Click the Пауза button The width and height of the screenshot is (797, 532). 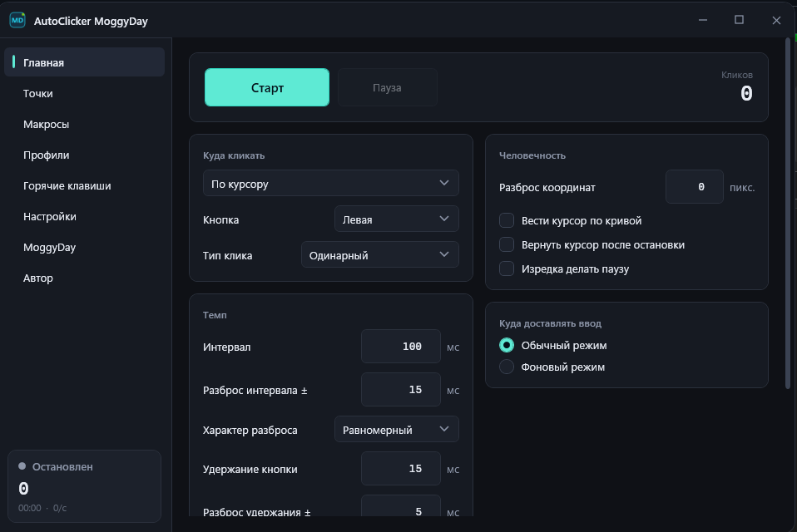[x=388, y=87]
